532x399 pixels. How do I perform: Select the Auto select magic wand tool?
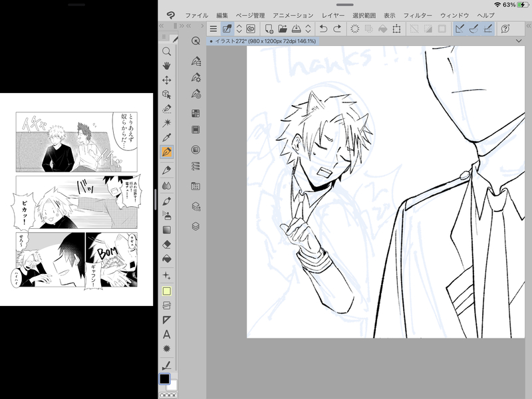(x=167, y=123)
